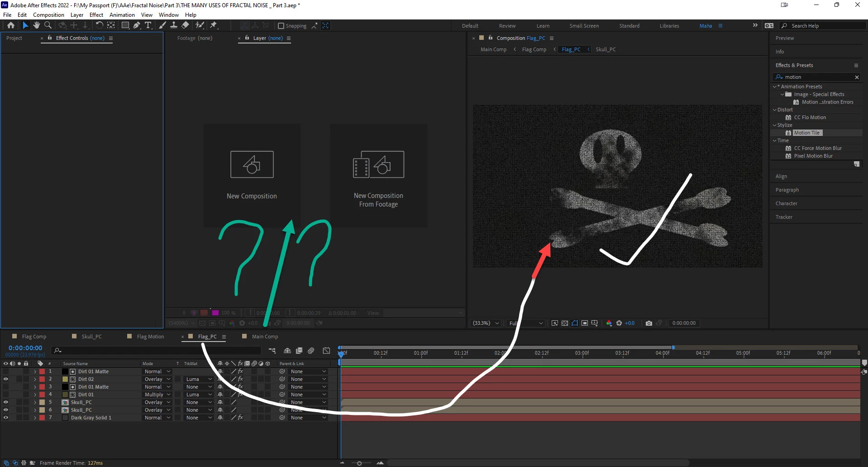The height and width of the screenshot is (467, 868).
Task: Hide Skull_PC layer 5
Action: pyautogui.click(x=5, y=402)
